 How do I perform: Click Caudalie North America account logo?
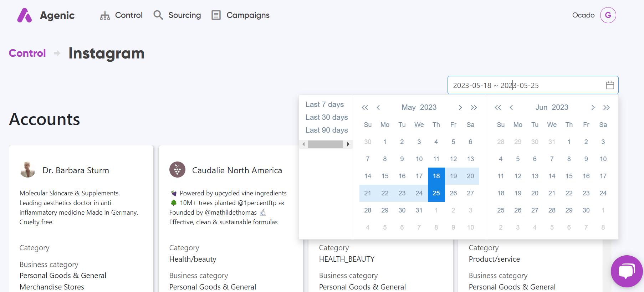pos(177,170)
